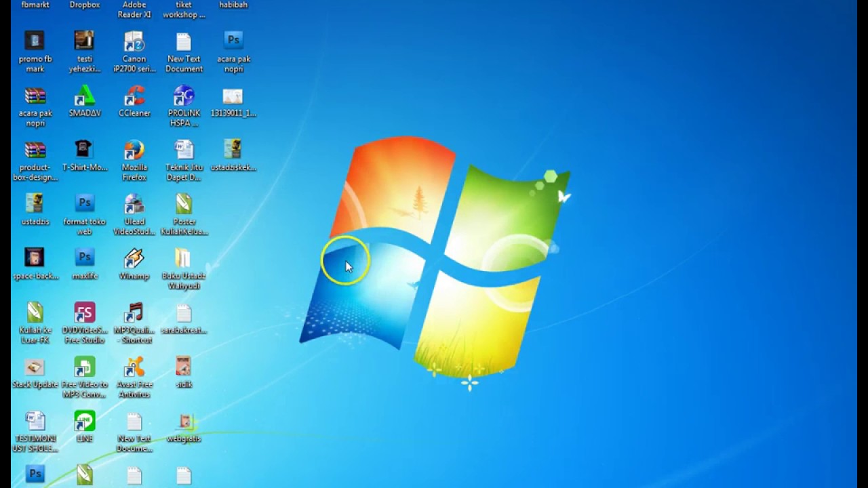Select the habibah label at top

click(x=233, y=5)
